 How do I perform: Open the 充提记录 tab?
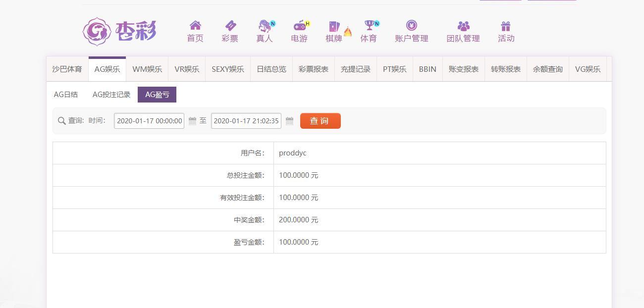click(355, 69)
